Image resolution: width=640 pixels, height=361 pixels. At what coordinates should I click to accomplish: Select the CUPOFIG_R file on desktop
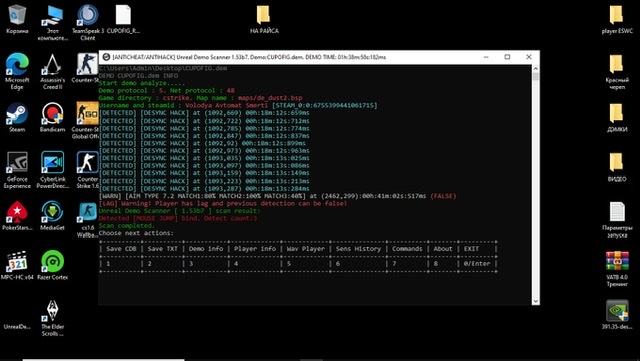(123, 19)
